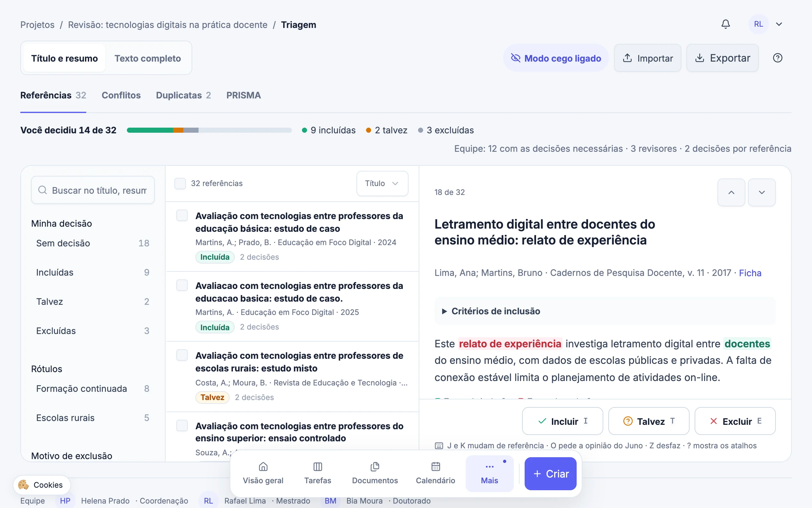Viewport: 812px width, 508px height.
Task: Open the Cookies settings
Action: click(x=42, y=485)
